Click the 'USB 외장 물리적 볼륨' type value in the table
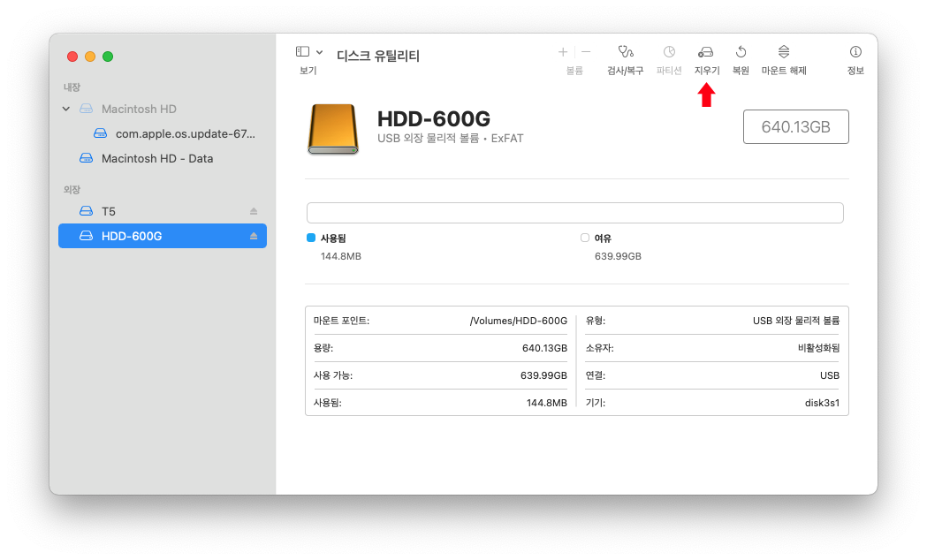 pos(795,321)
